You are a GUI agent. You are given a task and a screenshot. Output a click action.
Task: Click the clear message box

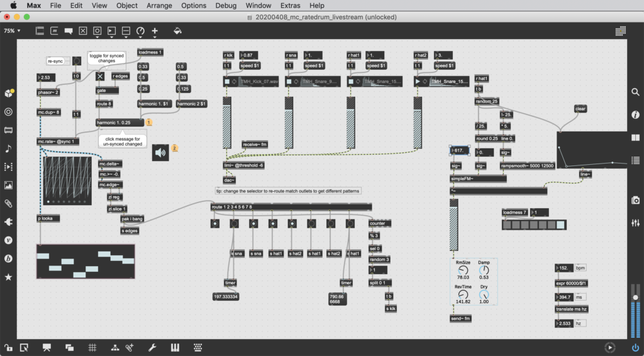click(580, 109)
